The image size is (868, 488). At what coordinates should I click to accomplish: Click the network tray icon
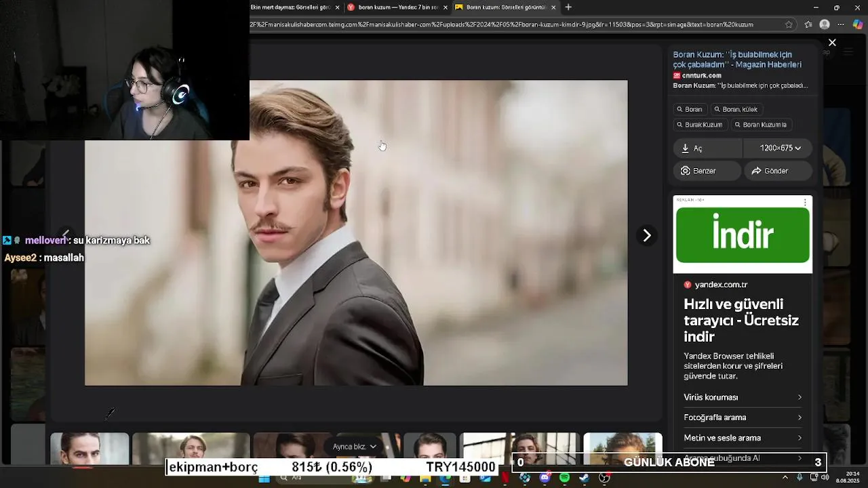814,477
